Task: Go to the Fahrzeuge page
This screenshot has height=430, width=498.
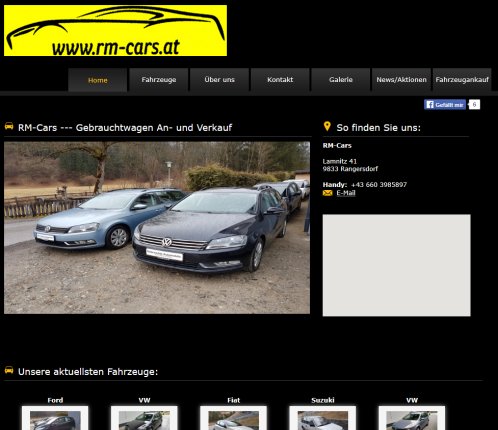Action: pos(159,80)
